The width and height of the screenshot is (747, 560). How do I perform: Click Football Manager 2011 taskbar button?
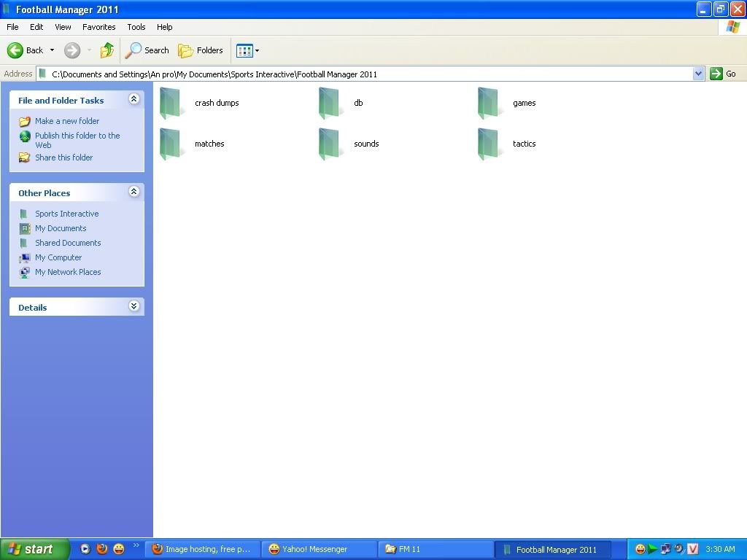point(553,549)
